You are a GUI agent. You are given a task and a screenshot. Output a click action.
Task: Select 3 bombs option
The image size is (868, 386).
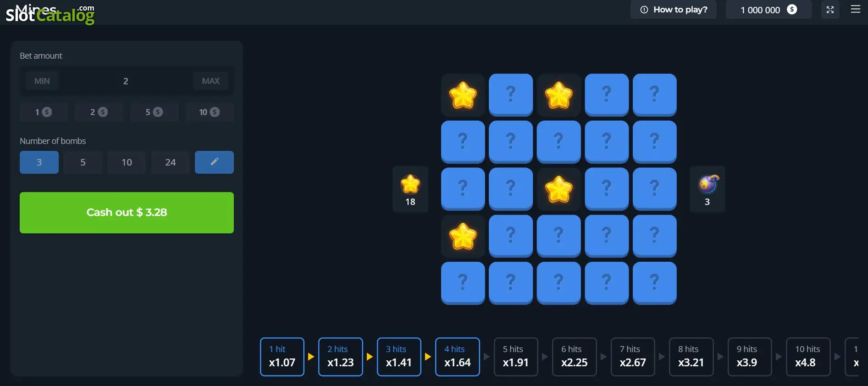tap(39, 162)
